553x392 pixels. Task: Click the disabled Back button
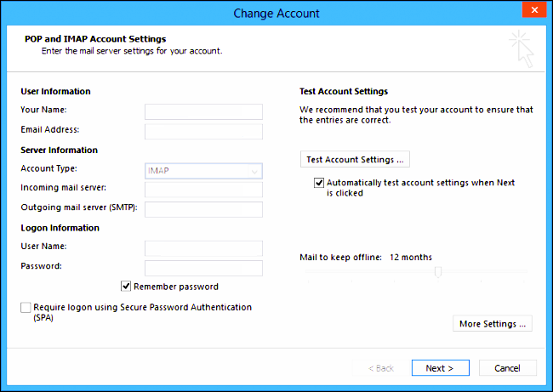[x=381, y=368]
